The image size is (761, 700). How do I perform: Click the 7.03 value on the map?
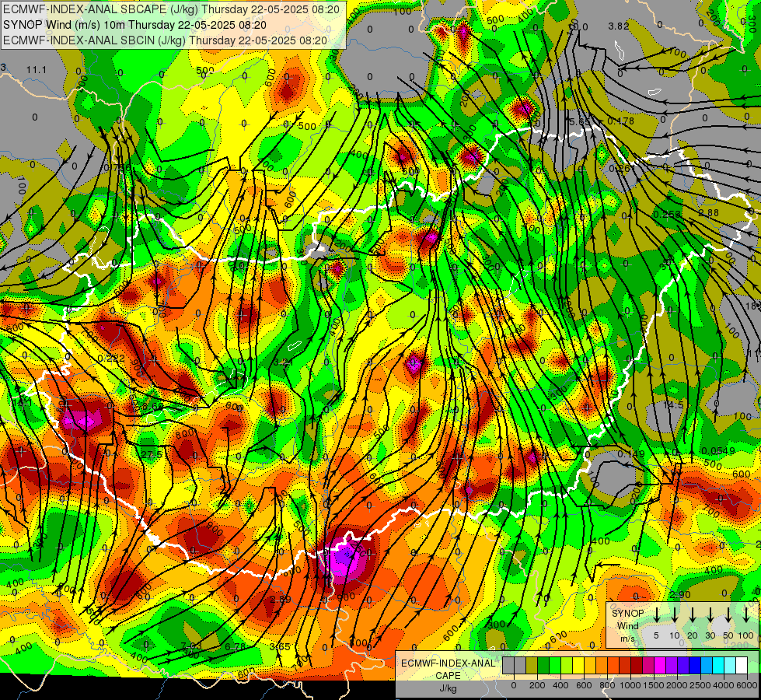[190, 646]
